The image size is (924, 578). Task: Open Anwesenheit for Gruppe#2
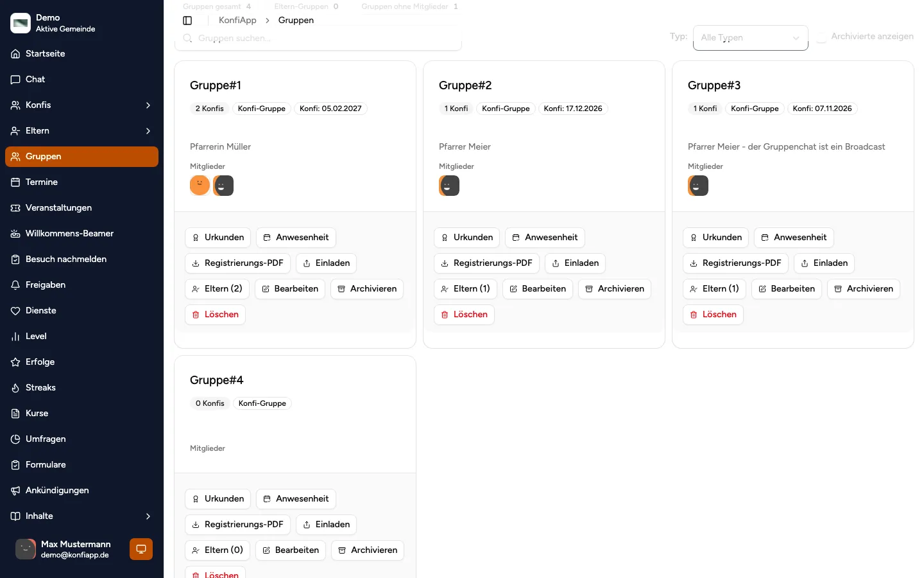coord(545,238)
